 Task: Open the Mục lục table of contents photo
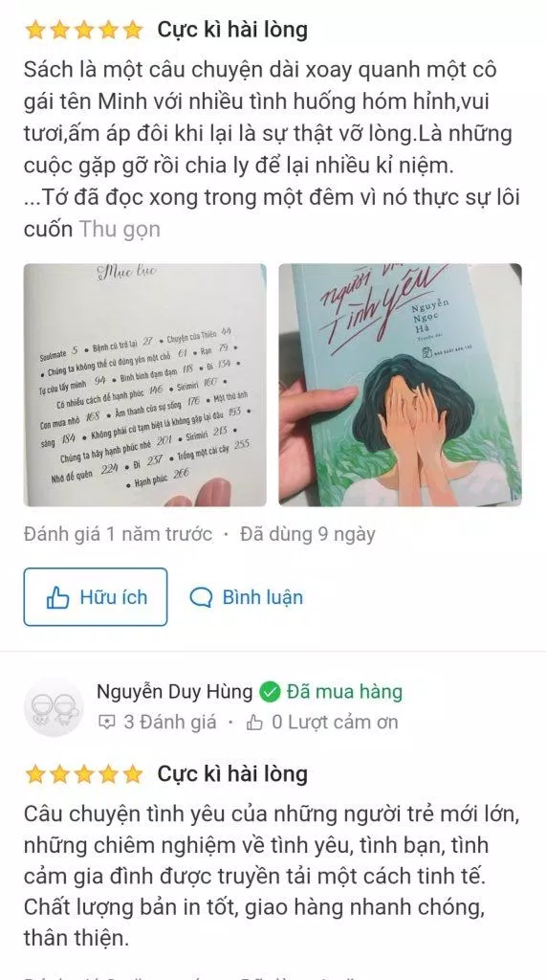pyautogui.click(x=145, y=385)
